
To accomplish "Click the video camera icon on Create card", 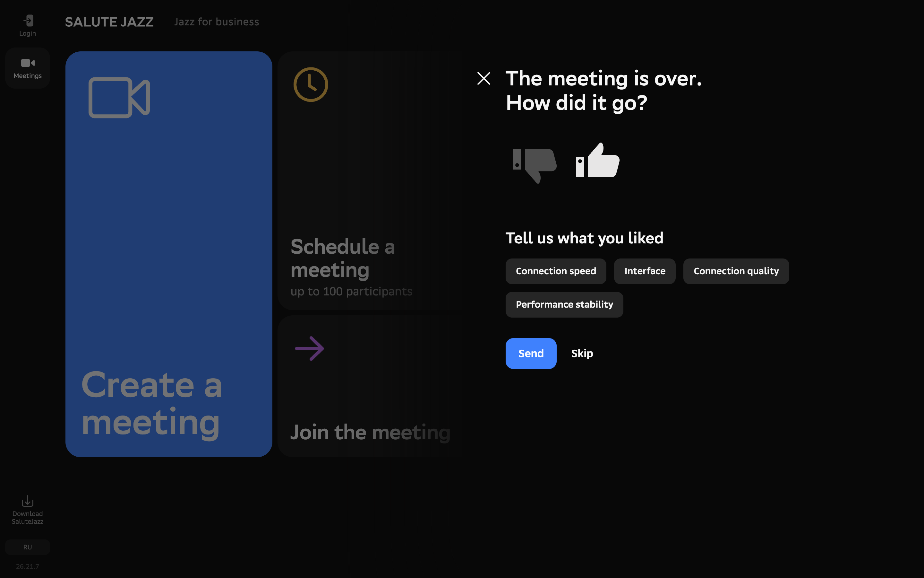I will point(119,98).
